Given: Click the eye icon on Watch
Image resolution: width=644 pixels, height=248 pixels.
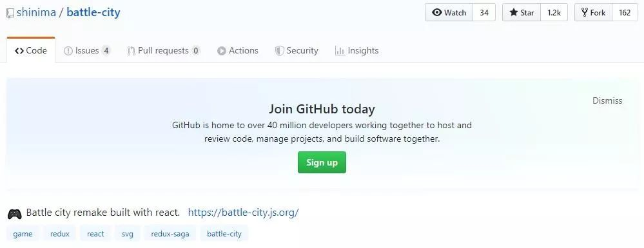Looking at the screenshot, I should click(437, 12).
